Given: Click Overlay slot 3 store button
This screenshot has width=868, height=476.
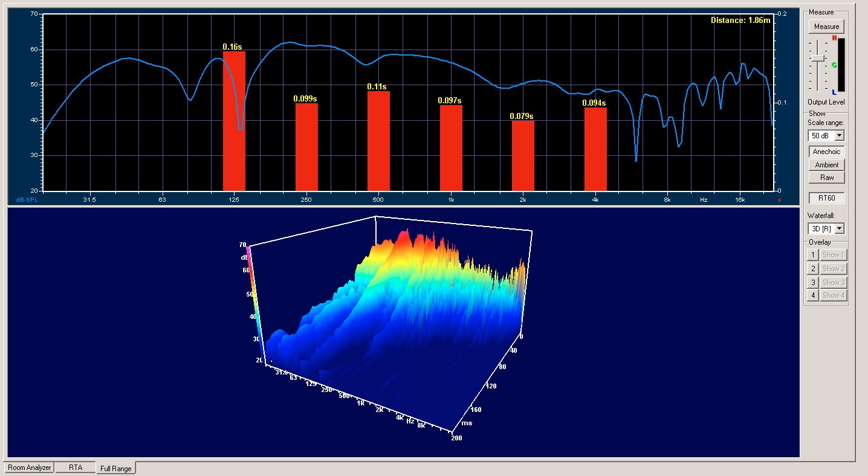Looking at the screenshot, I should pos(812,282).
